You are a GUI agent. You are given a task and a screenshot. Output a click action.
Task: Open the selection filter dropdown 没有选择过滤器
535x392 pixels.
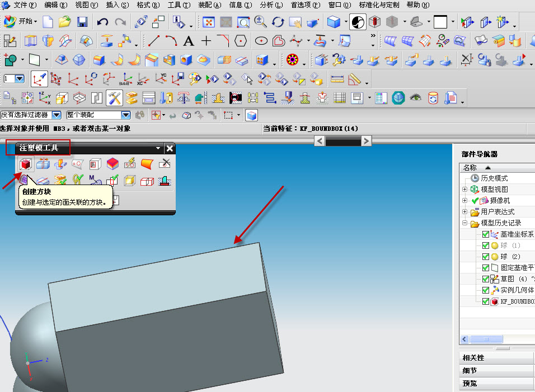(57, 115)
